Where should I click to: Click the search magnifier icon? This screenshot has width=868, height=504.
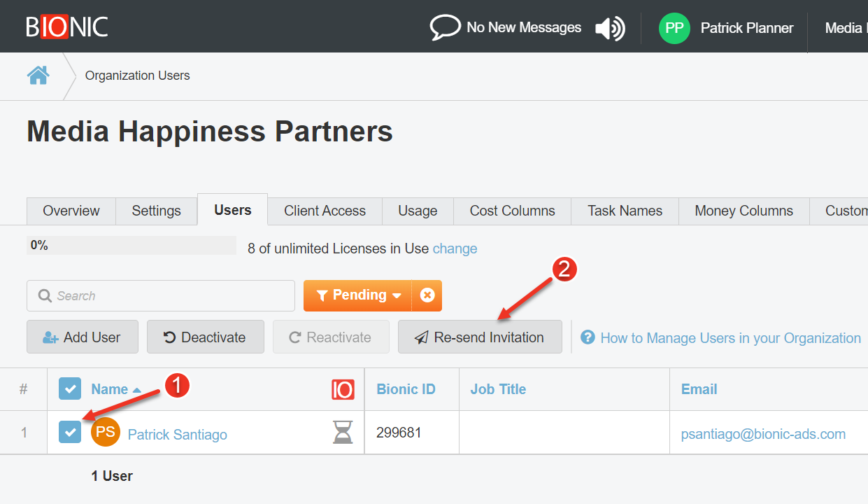[45, 295]
